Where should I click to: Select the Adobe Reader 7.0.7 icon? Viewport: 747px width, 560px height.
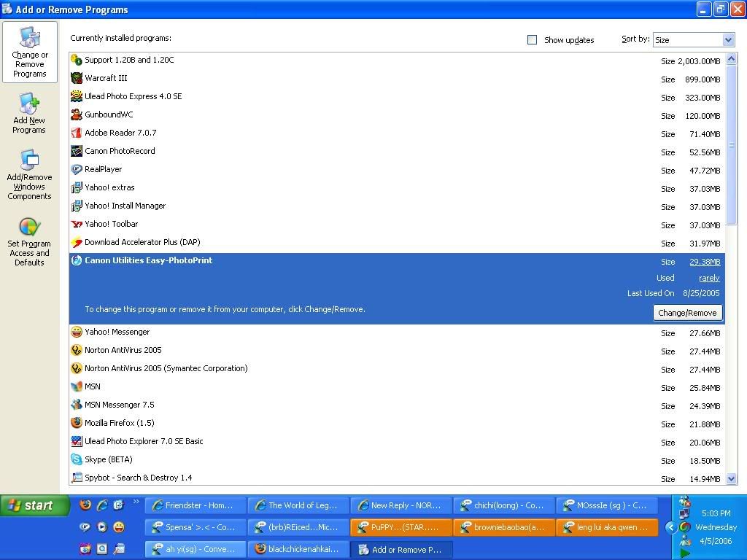(77, 133)
